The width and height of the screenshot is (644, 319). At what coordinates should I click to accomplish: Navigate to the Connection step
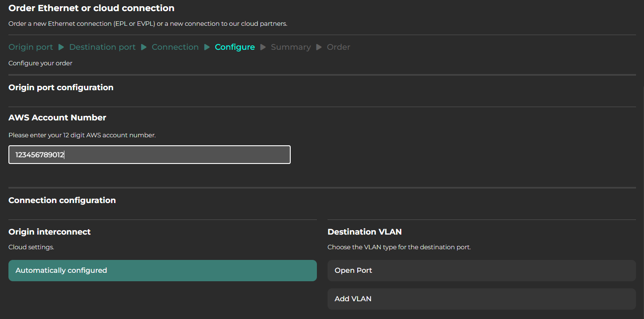pos(175,47)
